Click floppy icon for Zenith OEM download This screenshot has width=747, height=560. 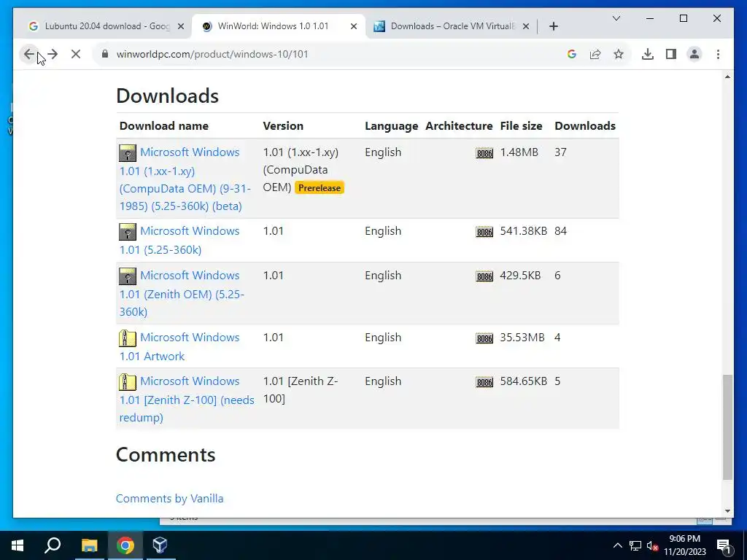coord(127,276)
